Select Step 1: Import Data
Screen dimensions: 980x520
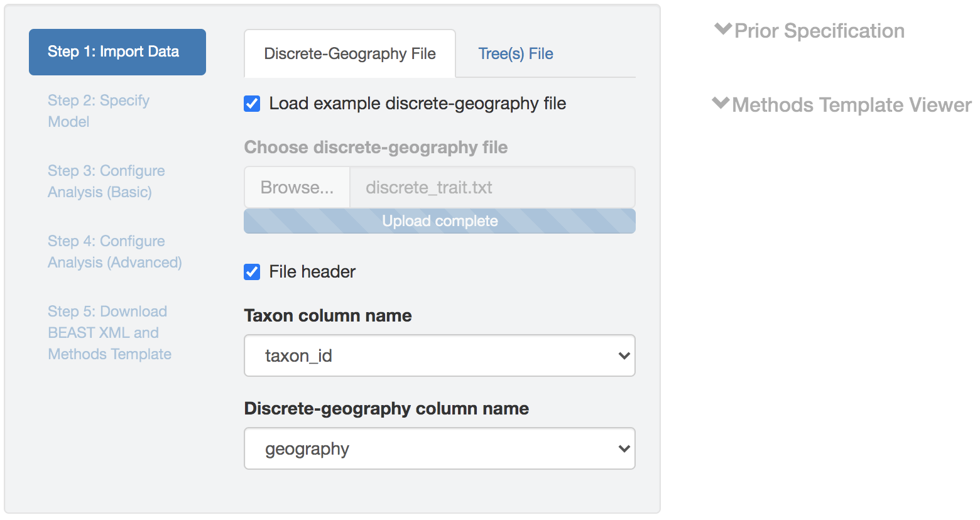117,51
